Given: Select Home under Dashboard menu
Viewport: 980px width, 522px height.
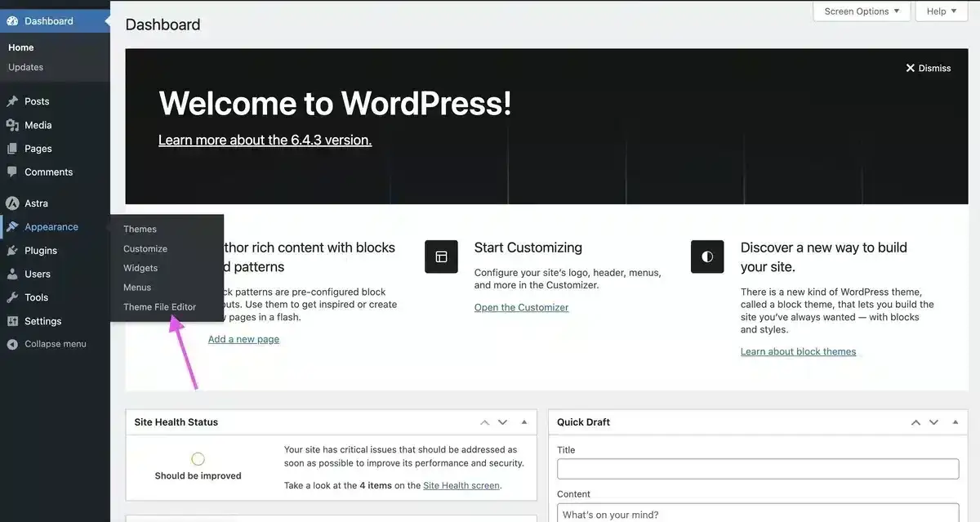Looking at the screenshot, I should (x=21, y=47).
